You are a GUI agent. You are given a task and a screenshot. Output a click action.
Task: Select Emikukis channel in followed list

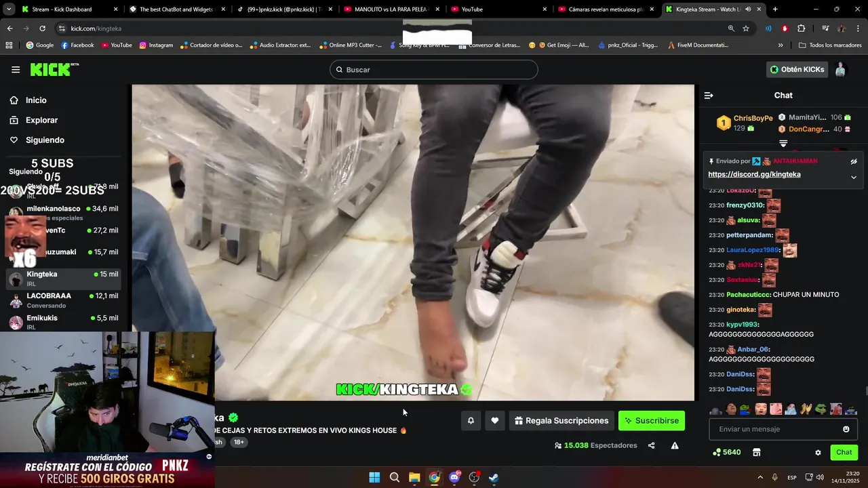64,322
